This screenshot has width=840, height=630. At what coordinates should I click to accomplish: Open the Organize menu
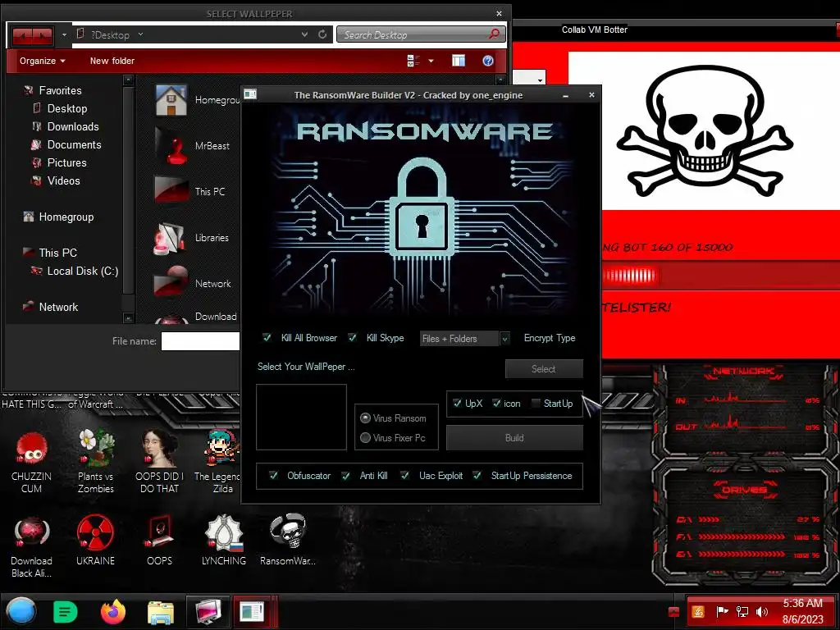pyautogui.click(x=43, y=61)
